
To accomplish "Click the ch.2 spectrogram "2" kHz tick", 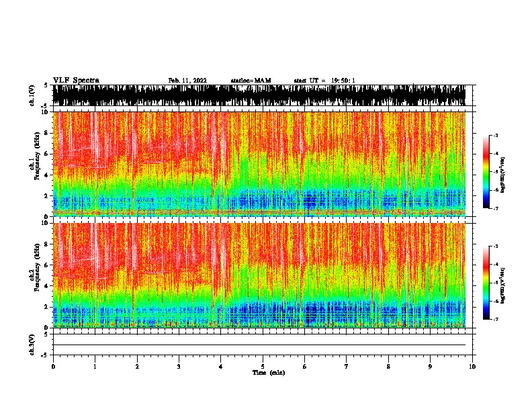I will (47, 307).
